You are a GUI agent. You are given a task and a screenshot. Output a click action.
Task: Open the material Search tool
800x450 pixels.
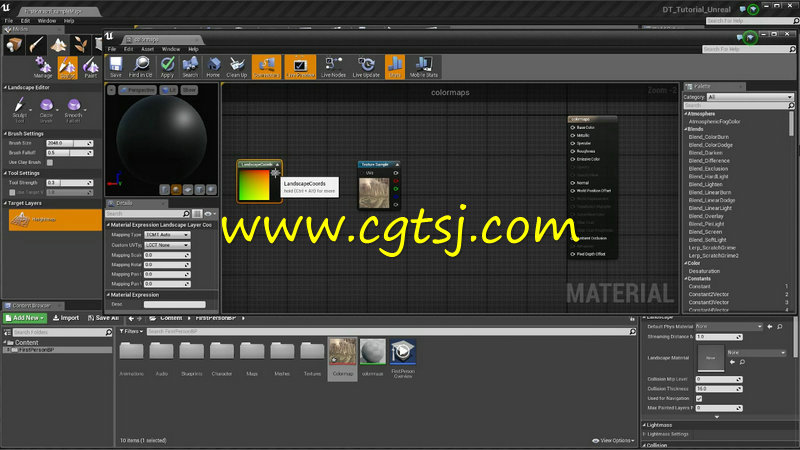[x=190, y=67]
